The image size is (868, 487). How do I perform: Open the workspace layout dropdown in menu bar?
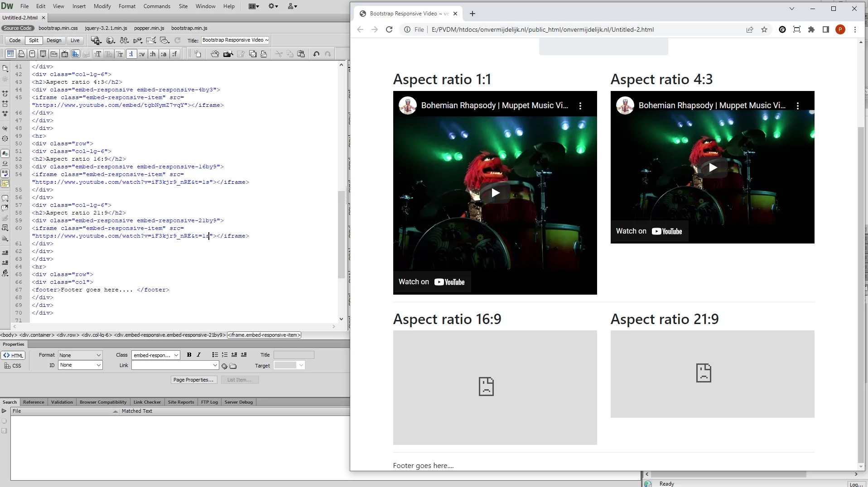click(x=254, y=6)
